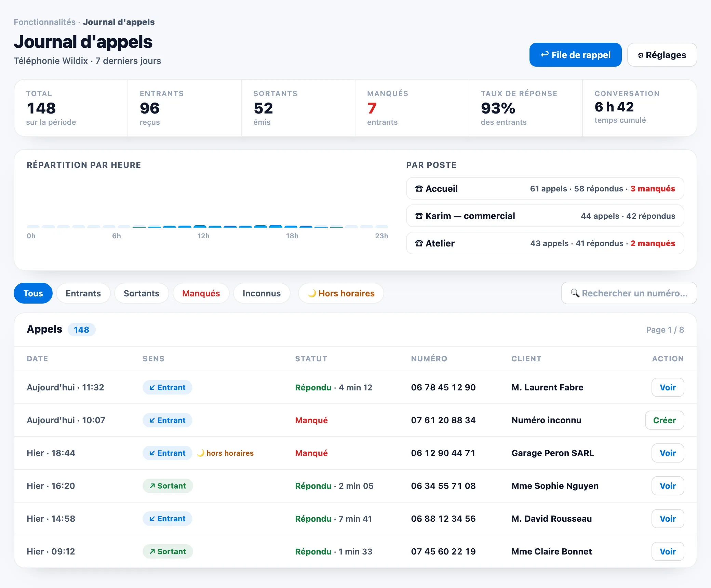Click Sortant badge on Hier 09:12 call
Screen dimensions: 711x588
(x=167, y=551)
